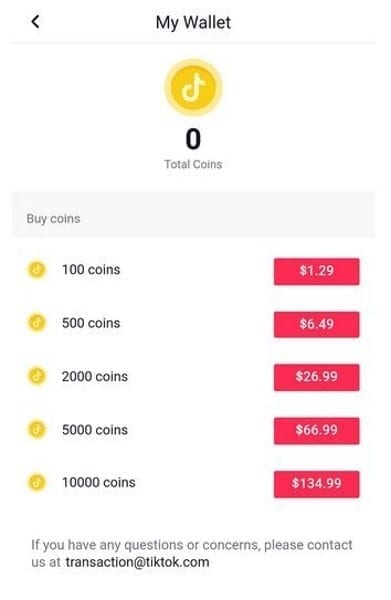Select the 2000 coins label
Screen dimensions: 391x600
pos(95,376)
